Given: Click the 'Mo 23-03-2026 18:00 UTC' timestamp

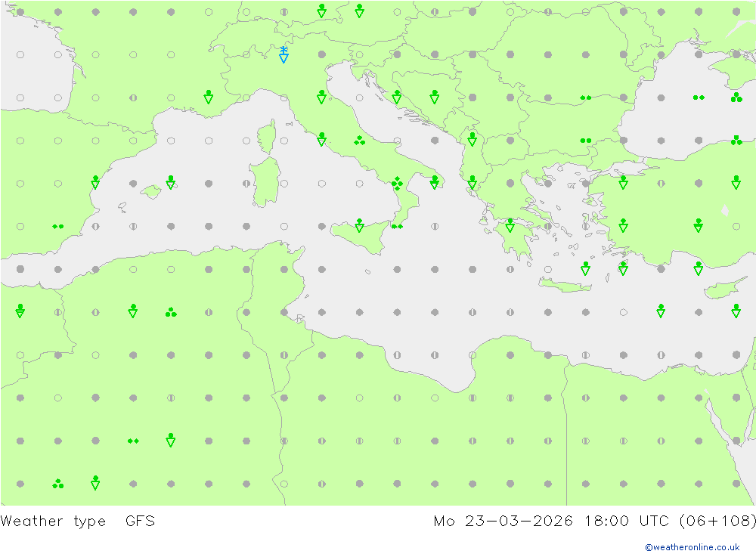Looking at the screenshot, I should click(551, 522).
